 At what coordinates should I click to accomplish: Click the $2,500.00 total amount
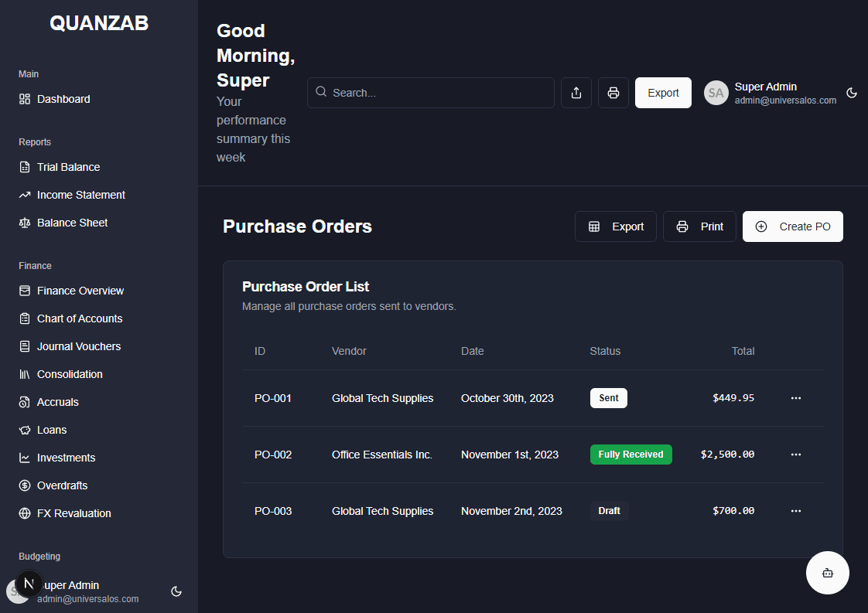727,455
